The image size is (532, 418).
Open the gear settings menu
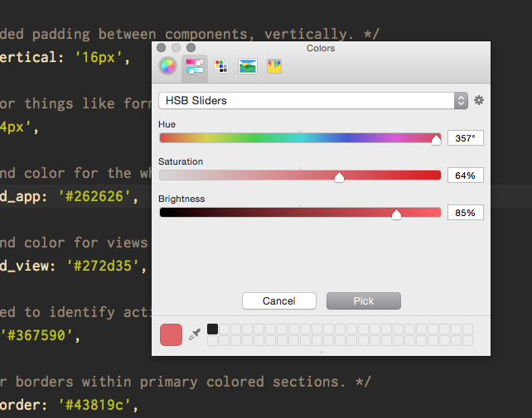pyautogui.click(x=479, y=100)
